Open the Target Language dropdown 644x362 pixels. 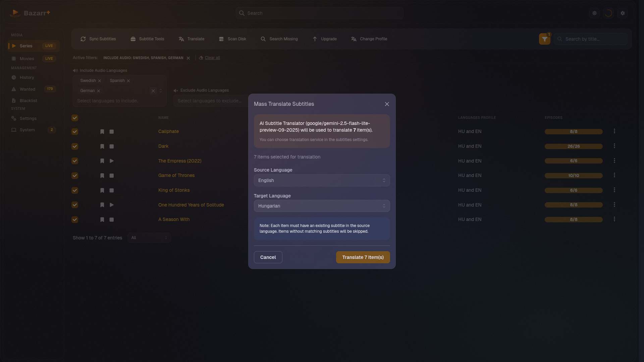click(x=321, y=206)
